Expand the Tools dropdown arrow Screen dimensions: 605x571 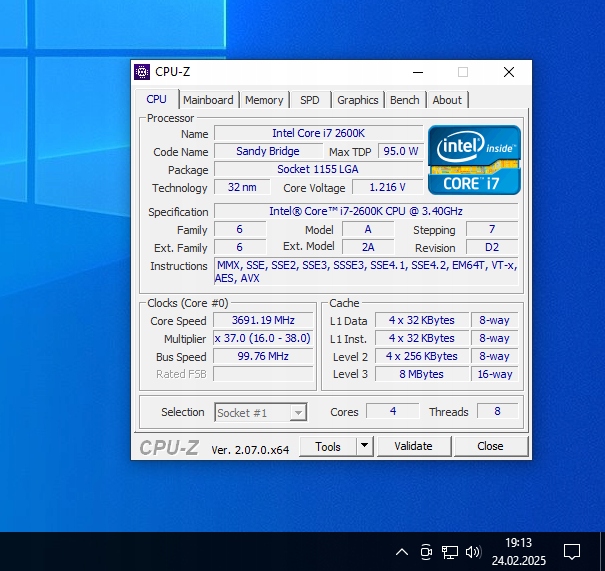(x=364, y=446)
